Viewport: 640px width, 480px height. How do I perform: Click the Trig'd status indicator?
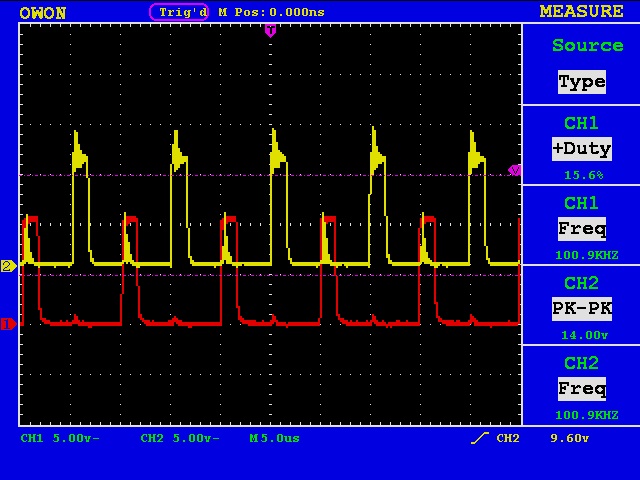click(x=179, y=12)
